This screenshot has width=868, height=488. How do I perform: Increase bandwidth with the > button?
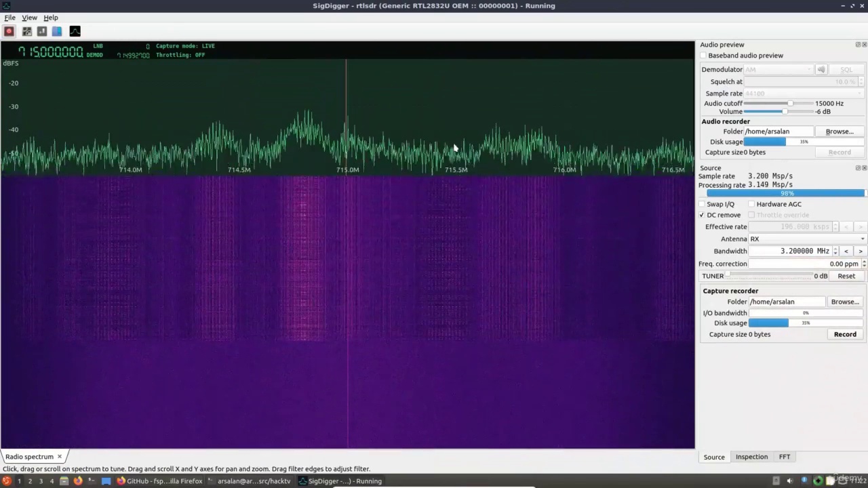(861, 251)
